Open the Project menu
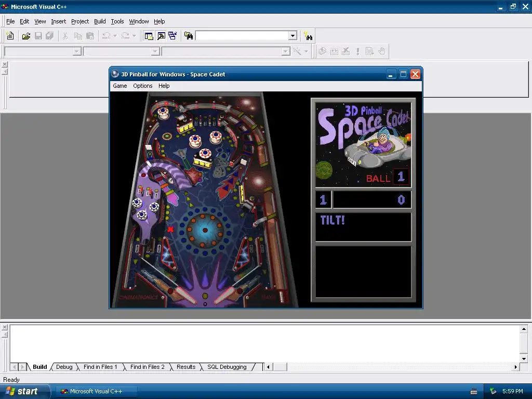 [x=80, y=21]
